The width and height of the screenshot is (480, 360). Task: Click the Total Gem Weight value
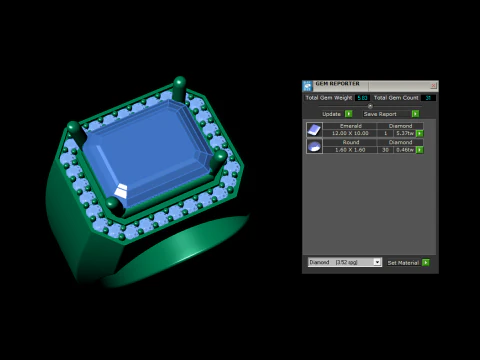click(362, 98)
